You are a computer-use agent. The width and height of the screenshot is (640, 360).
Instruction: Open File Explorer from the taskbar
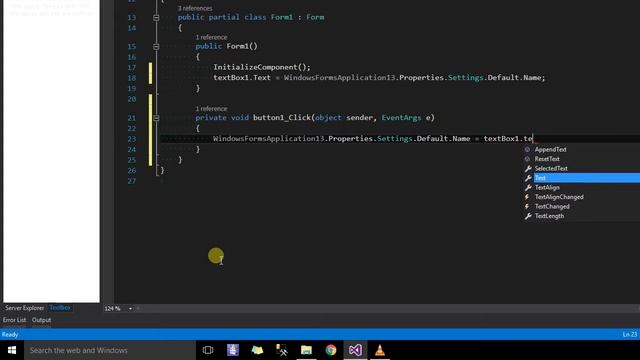tap(306, 350)
